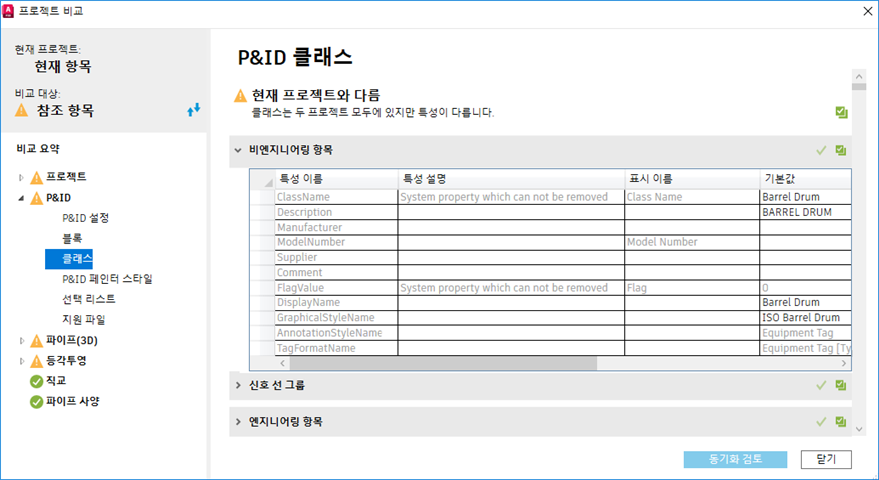
Task: Select the Manufacturer property cell
Action: point(336,227)
